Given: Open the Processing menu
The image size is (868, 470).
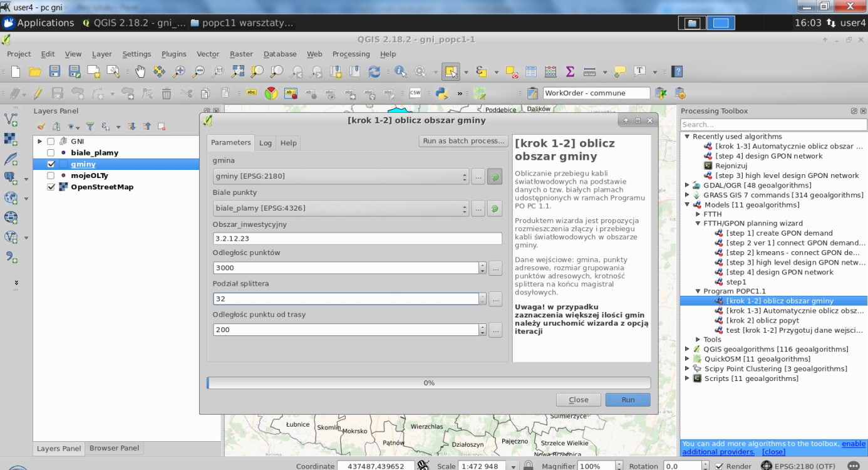Looking at the screenshot, I should coord(351,54).
